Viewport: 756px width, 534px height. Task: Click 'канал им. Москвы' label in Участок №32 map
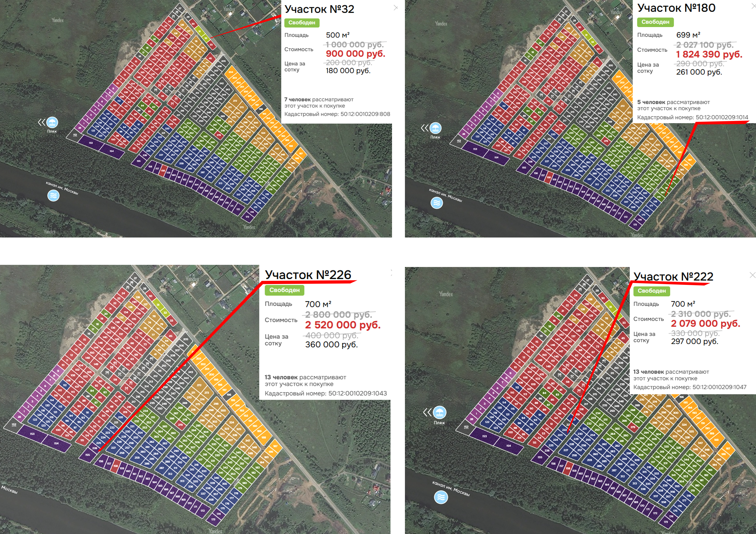pos(62,188)
